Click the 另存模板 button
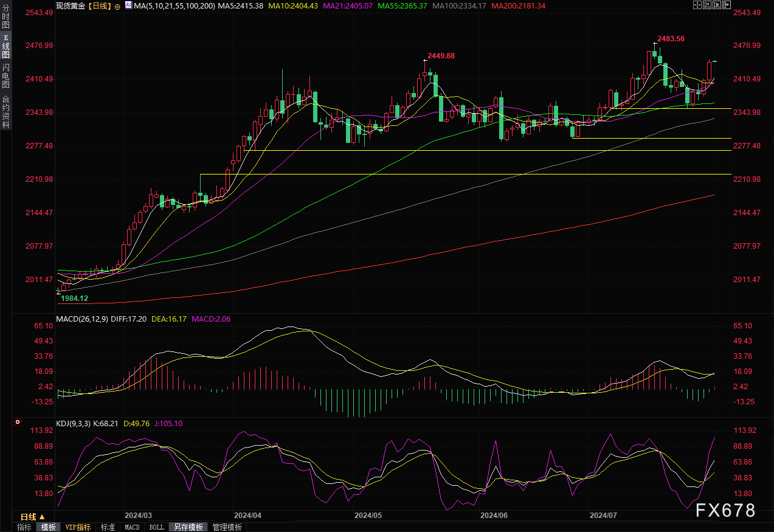Screen dimensions: 774x532 pos(188,527)
